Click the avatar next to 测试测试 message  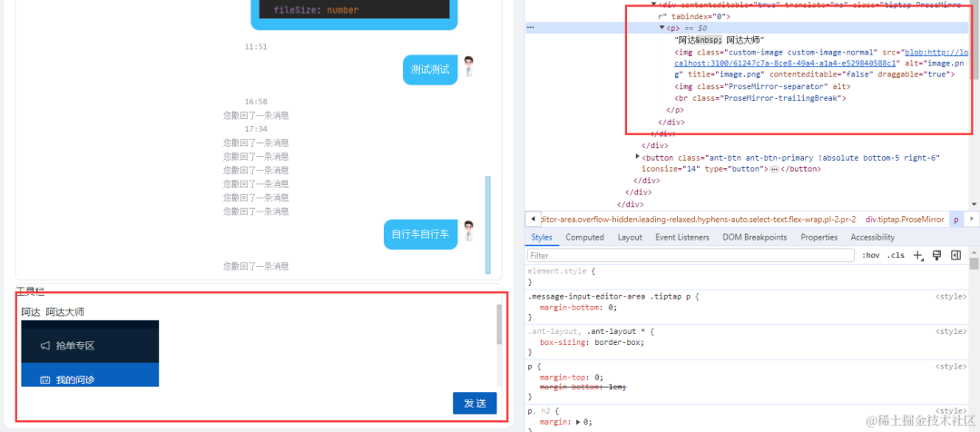click(x=469, y=67)
